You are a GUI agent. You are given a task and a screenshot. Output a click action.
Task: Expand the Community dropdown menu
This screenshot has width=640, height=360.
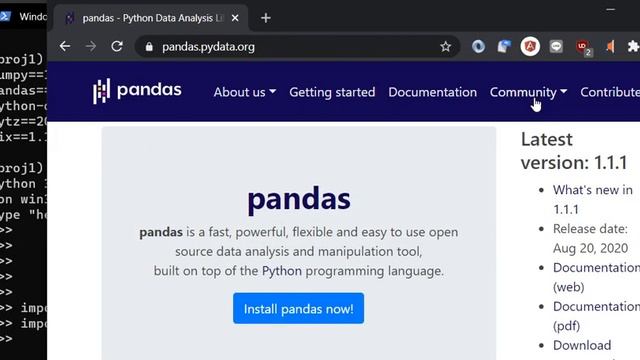coord(528,92)
